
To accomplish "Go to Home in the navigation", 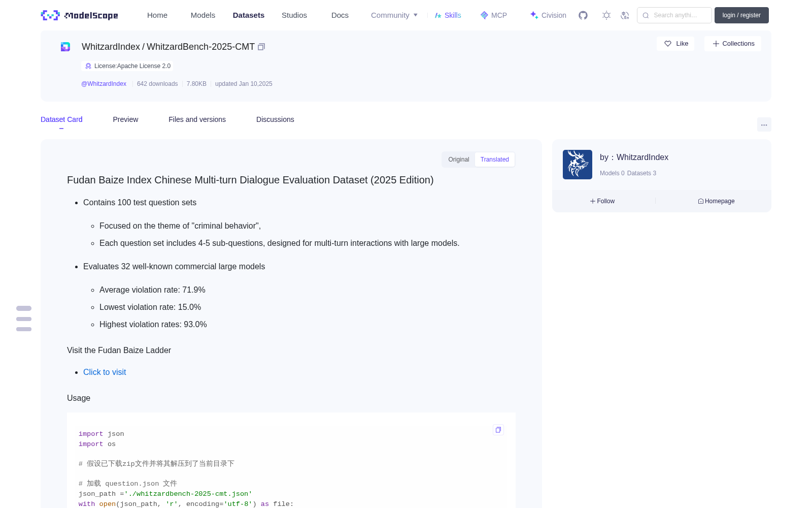I will [x=157, y=15].
